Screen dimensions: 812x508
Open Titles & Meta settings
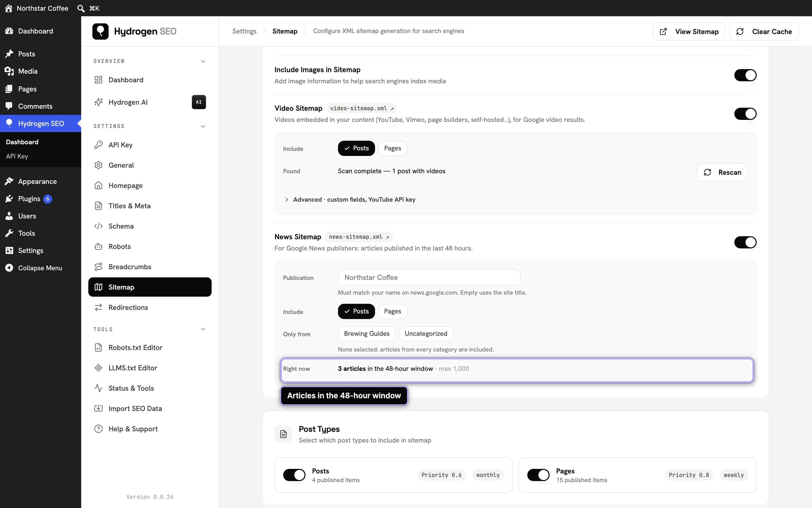[150, 206]
